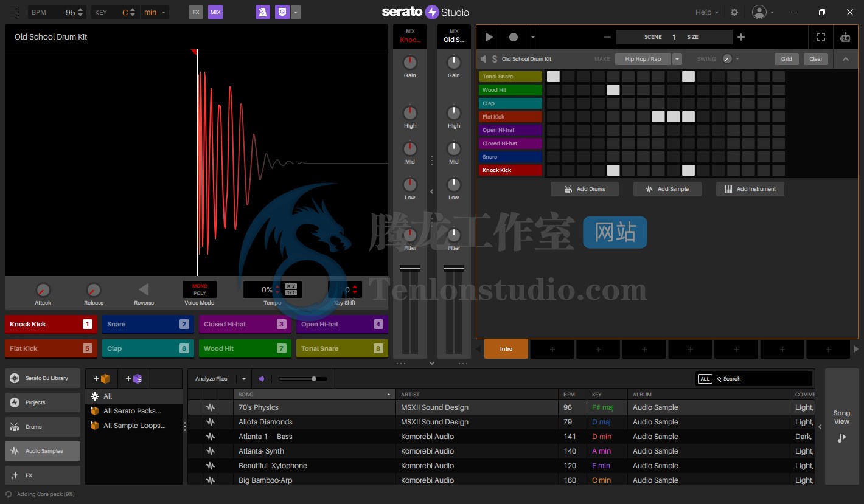Viewport: 864px width, 504px height.
Task: Open the hamburger main menu
Action: pyautogui.click(x=14, y=12)
